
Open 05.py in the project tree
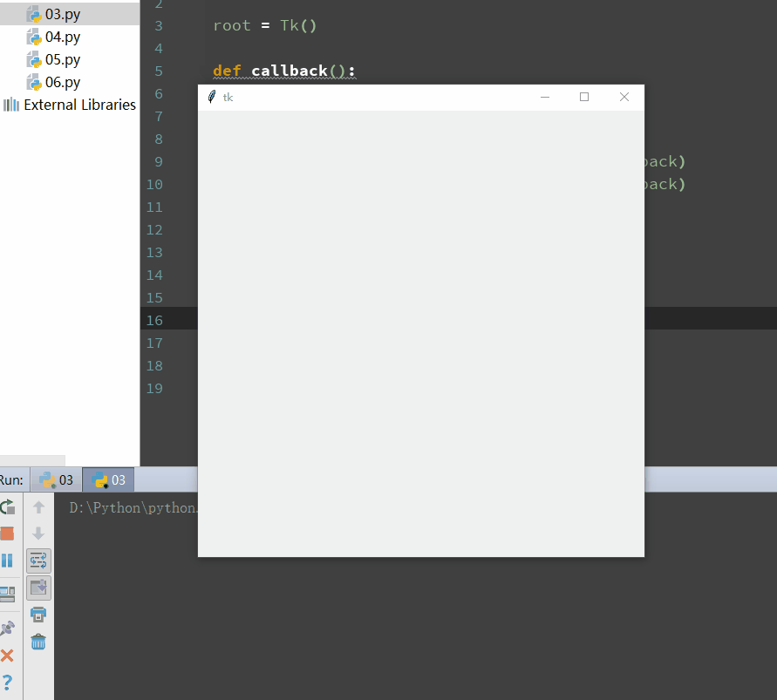tap(63, 59)
